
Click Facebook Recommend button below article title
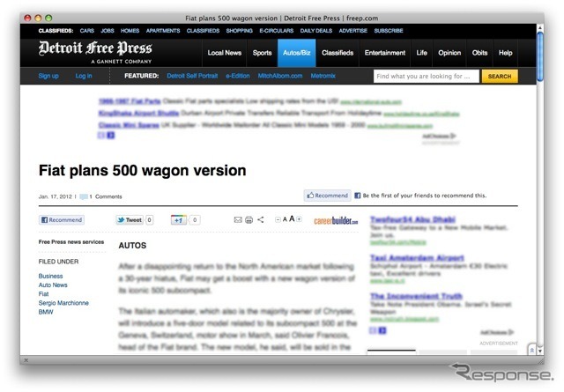(327, 196)
